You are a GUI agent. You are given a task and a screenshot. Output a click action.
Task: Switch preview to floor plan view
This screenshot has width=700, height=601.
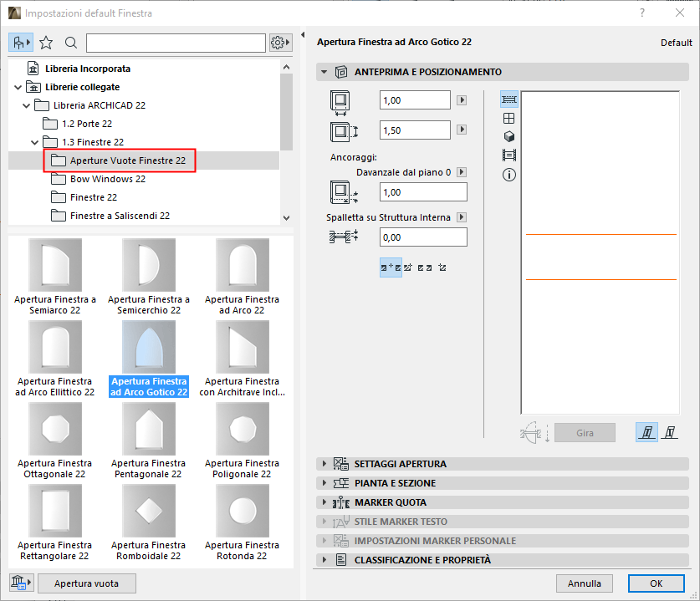(x=509, y=99)
